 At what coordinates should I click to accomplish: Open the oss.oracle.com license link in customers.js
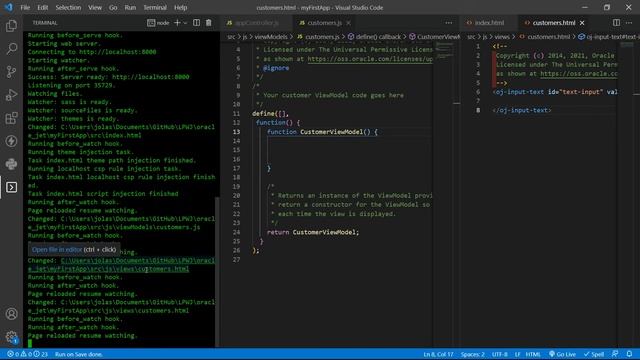pyautogui.click(x=370, y=59)
